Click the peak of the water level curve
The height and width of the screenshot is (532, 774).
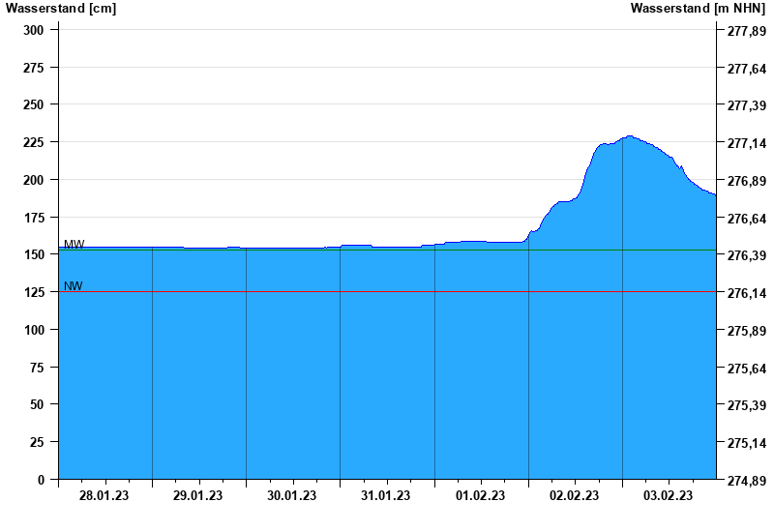tap(629, 136)
